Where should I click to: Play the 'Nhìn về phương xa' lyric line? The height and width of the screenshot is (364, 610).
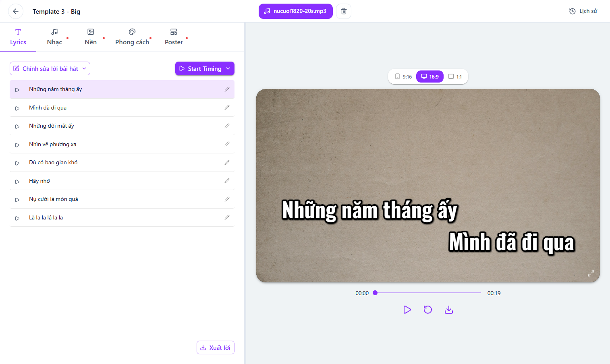(x=17, y=145)
